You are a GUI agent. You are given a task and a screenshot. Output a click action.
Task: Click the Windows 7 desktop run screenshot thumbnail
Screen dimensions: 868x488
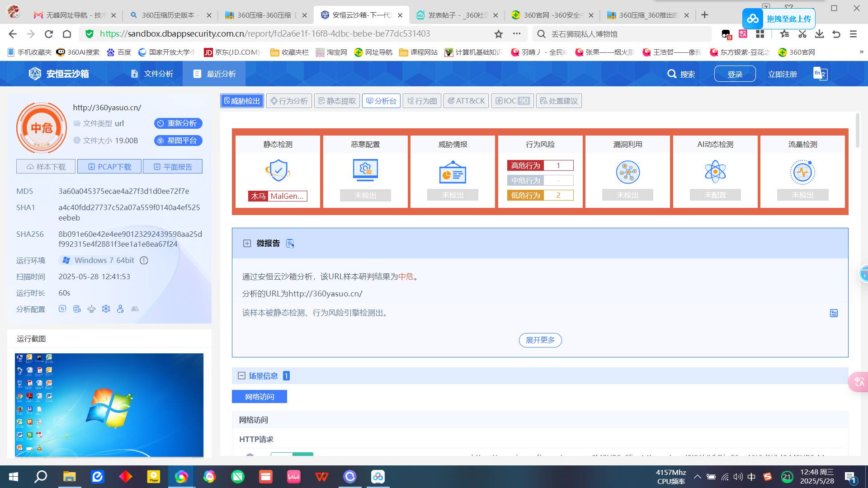(x=109, y=405)
